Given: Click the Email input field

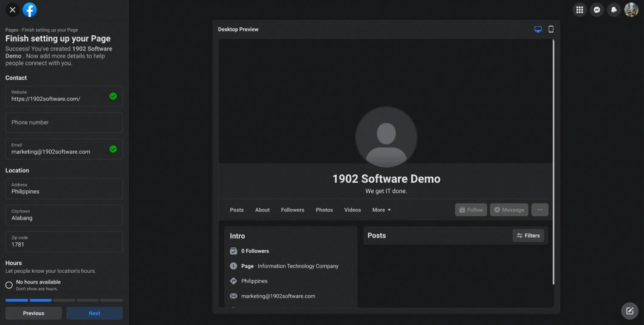Looking at the screenshot, I should [x=64, y=149].
